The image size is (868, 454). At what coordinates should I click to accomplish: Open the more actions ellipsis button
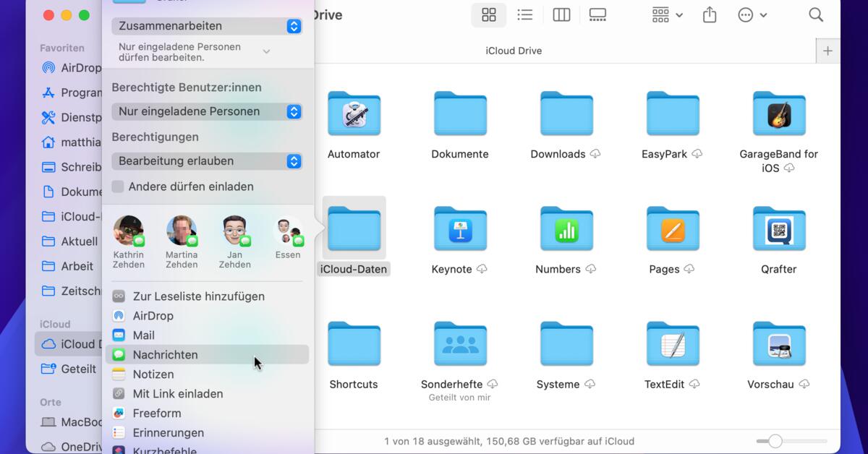[x=747, y=14]
